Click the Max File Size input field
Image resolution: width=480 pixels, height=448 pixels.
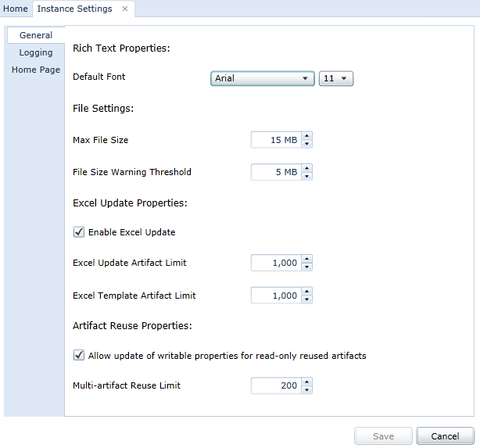[x=276, y=140]
